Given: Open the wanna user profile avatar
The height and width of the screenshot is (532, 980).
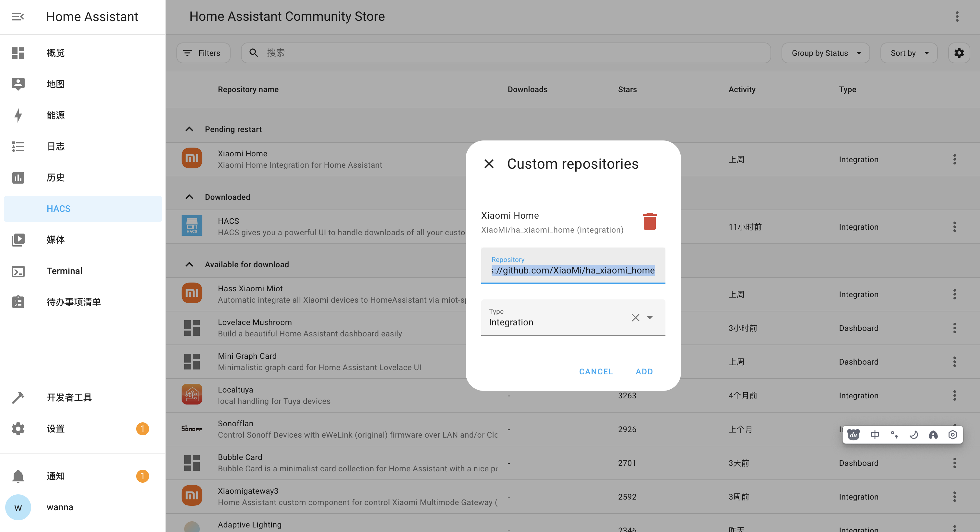Looking at the screenshot, I should tap(18, 508).
